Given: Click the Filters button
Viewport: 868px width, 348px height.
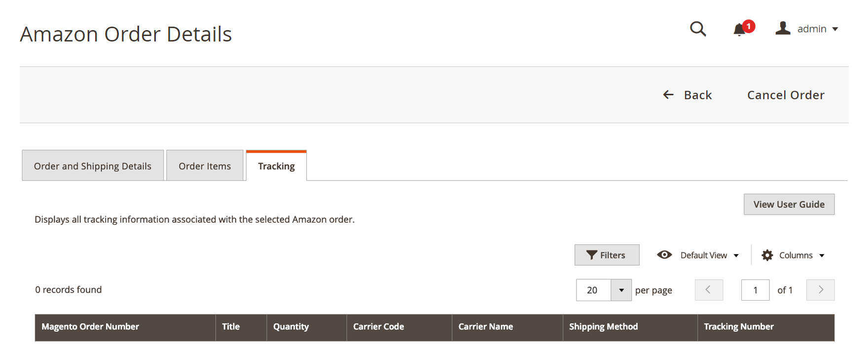Looking at the screenshot, I should pos(607,255).
